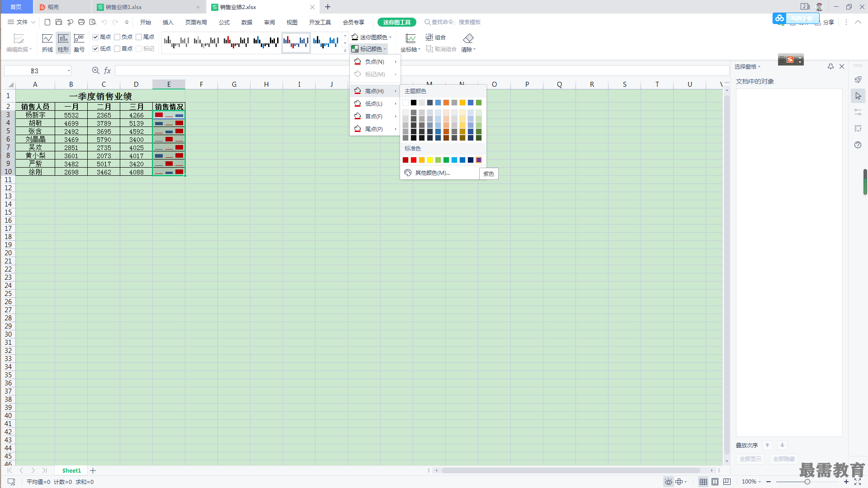Check the 负点 checkbox
Viewport: 868px width, 488px height.
[117, 37]
